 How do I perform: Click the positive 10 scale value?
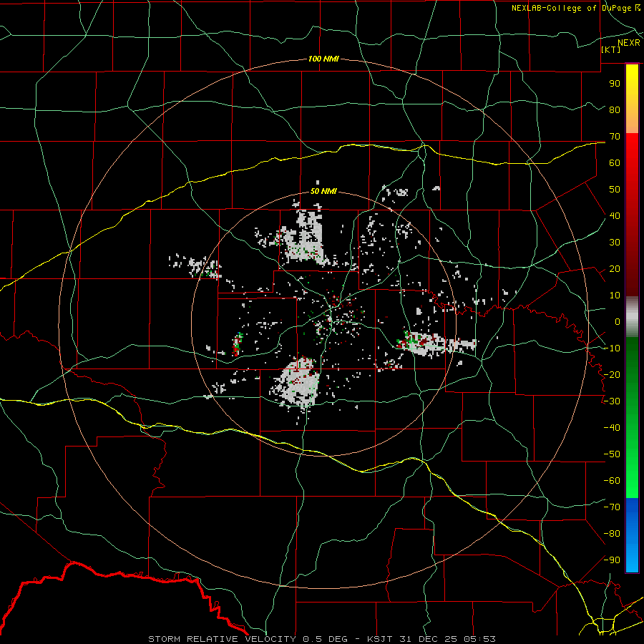click(x=615, y=296)
